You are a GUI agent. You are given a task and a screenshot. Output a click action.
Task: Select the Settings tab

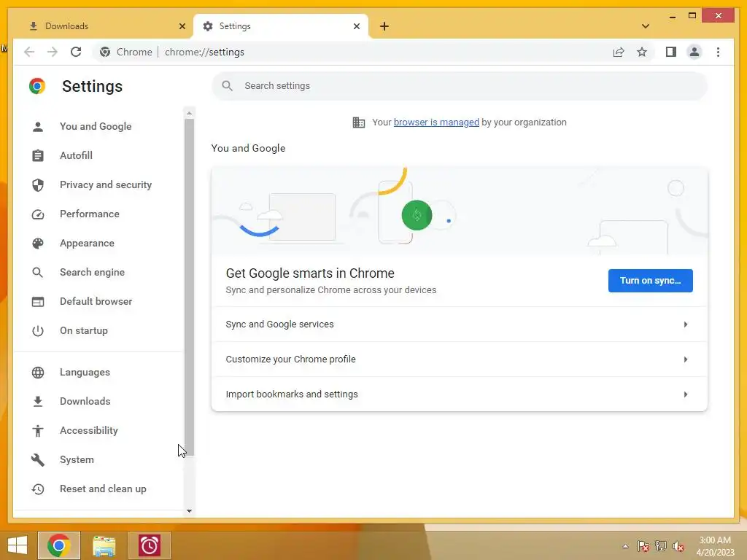(x=281, y=26)
